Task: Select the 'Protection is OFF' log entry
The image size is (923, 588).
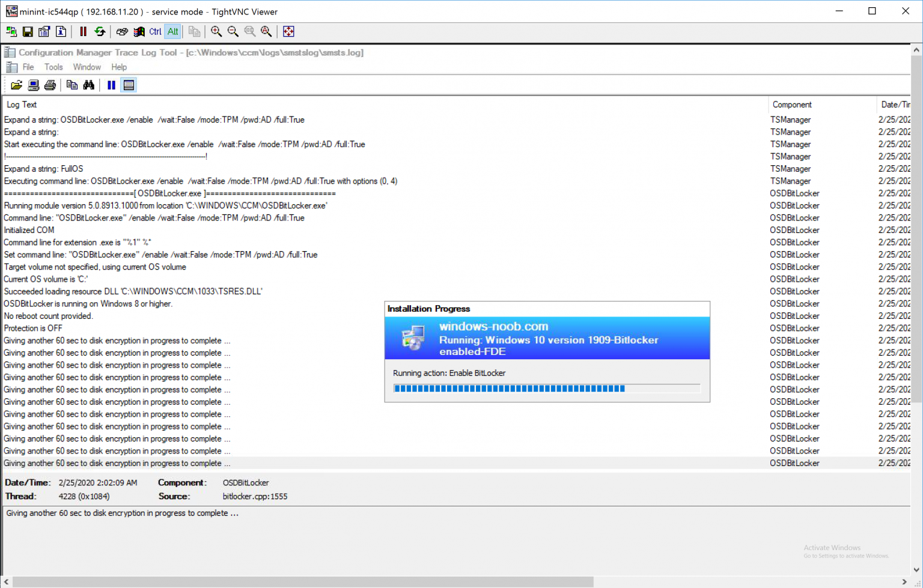Action: point(33,329)
